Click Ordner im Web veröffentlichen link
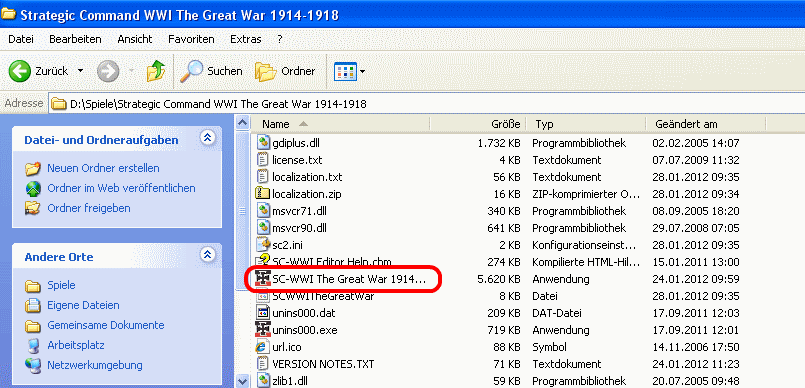The height and width of the screenshot is (388, 805). tap(121, 188)
